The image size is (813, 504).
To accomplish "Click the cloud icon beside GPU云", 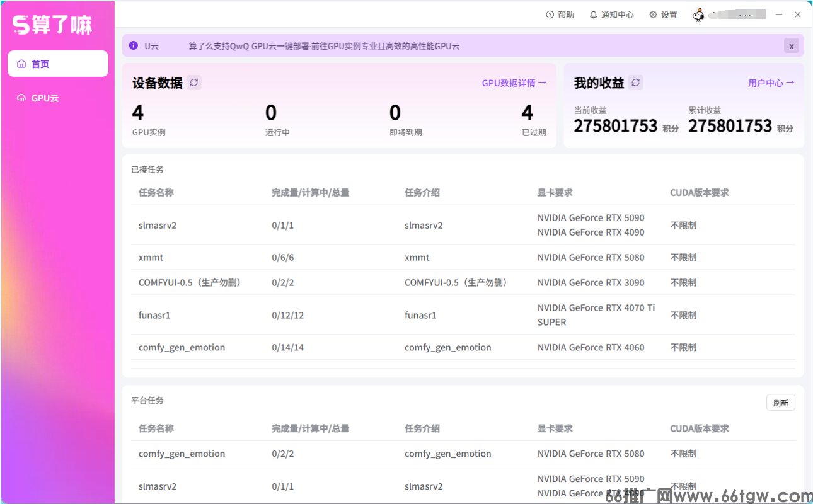I will 21,98.
